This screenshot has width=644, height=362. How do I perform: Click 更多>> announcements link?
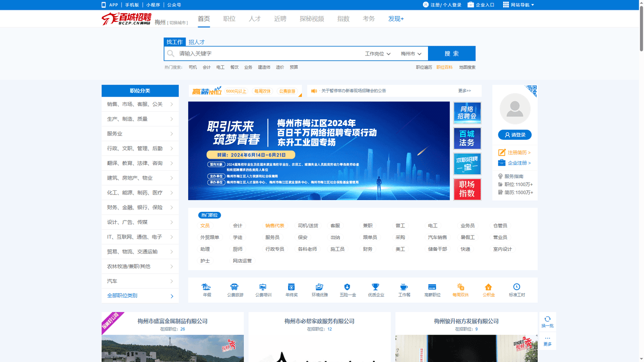point(465,91)
